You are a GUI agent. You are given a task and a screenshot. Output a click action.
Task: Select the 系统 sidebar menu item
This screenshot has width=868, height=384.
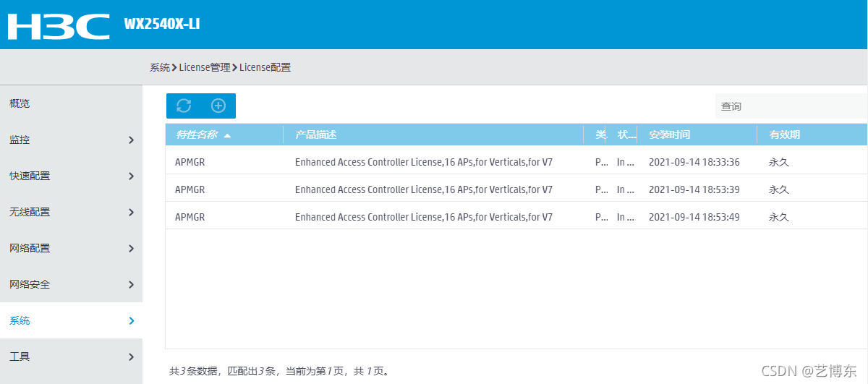[x=71, y=320]
